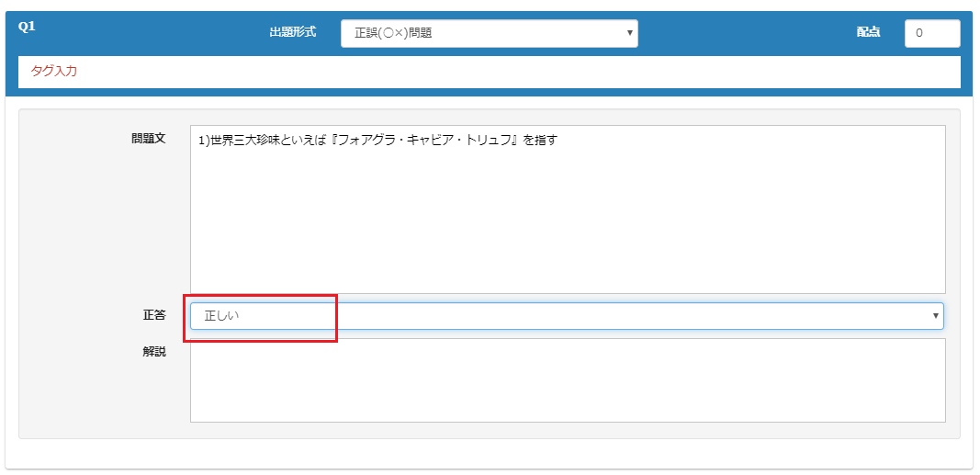Click the arrow at right of 正答 select
This screenshot has height=475, width=980.
tap(935, 316)
